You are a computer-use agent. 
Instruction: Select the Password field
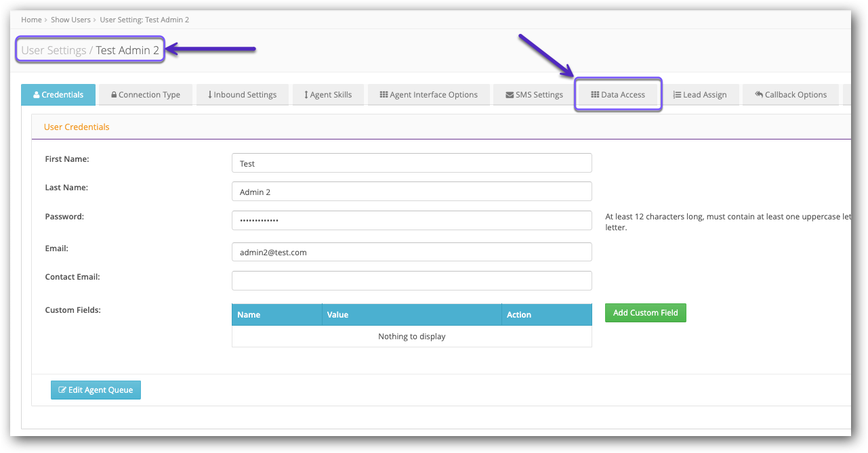click(x=411, y=220)
